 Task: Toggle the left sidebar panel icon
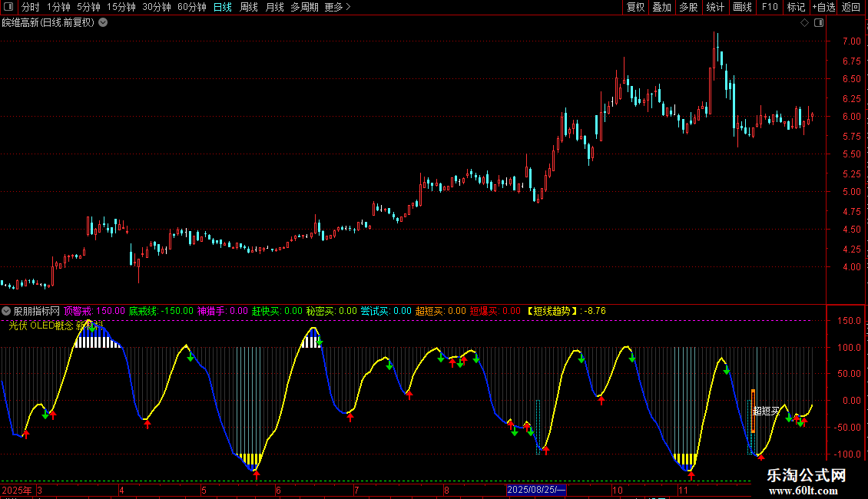pyautogui.click(x=9, y=8)
